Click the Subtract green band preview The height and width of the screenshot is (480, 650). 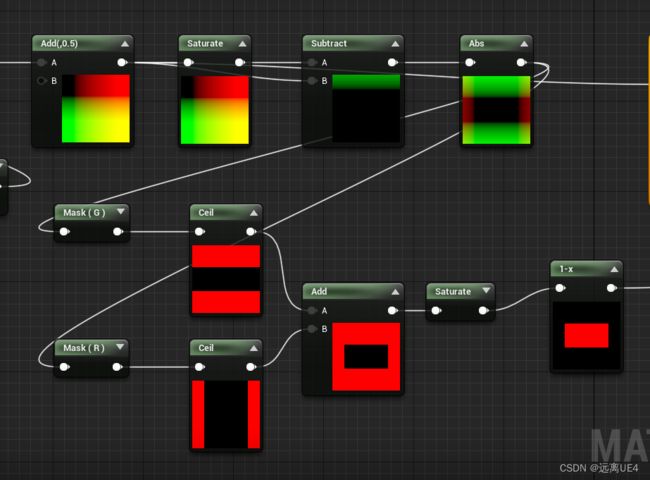(366, 108)
